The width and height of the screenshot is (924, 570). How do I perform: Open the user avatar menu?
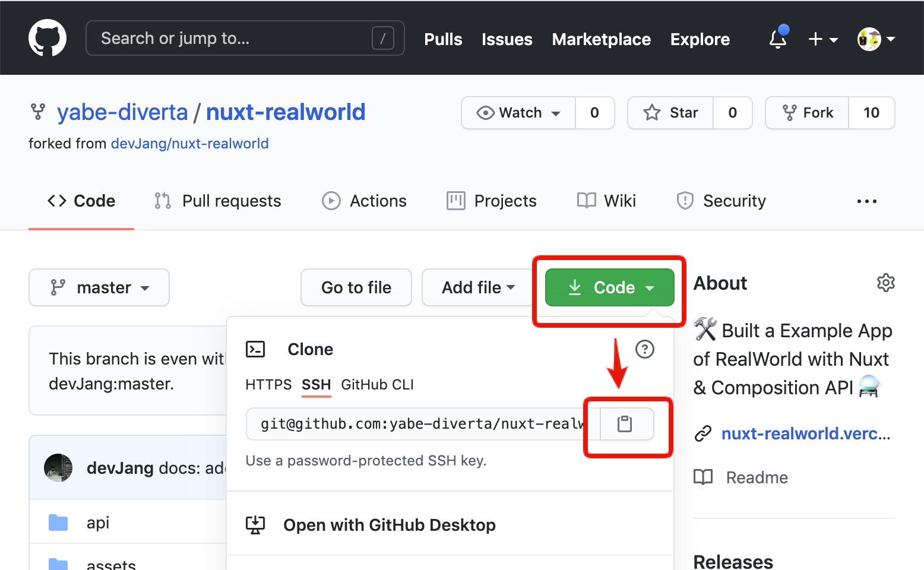[876, 39]
